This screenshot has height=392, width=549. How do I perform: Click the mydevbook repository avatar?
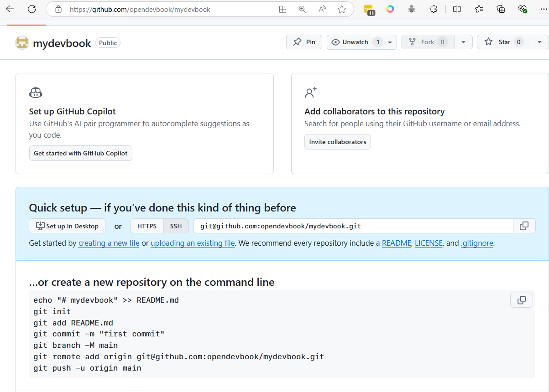tap(22, 43)
